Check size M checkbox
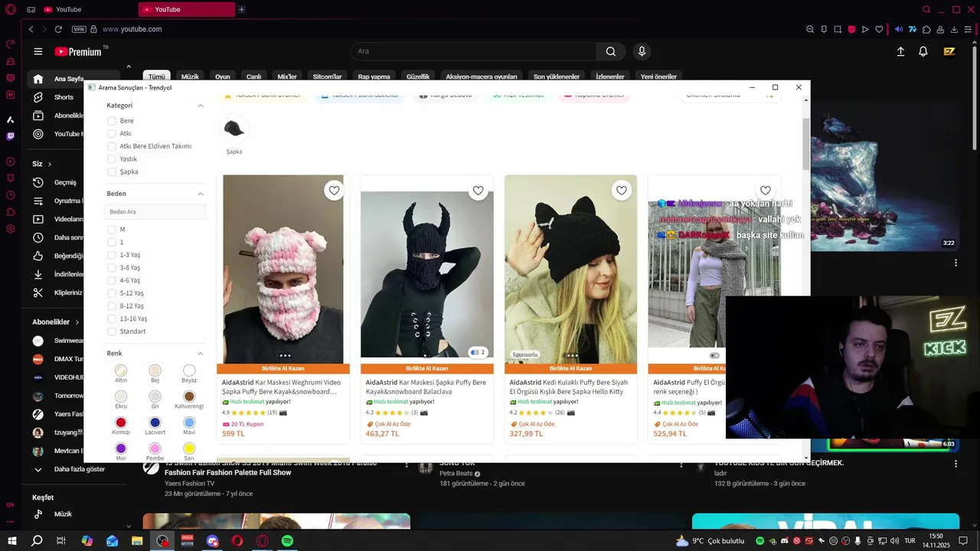 [112, 230]
